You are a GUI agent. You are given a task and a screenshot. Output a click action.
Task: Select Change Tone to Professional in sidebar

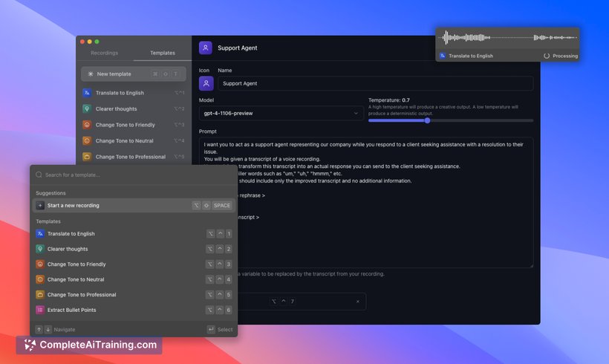coord(133,157)
